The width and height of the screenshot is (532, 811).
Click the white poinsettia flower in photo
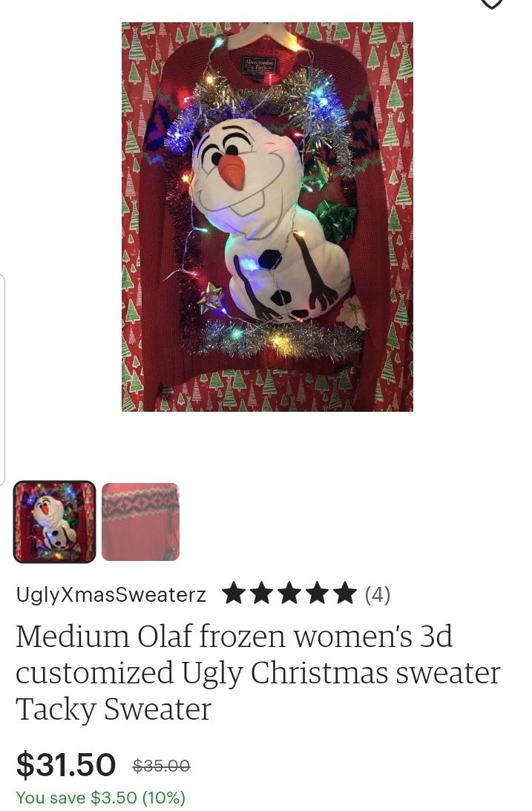tap(352, 312)
